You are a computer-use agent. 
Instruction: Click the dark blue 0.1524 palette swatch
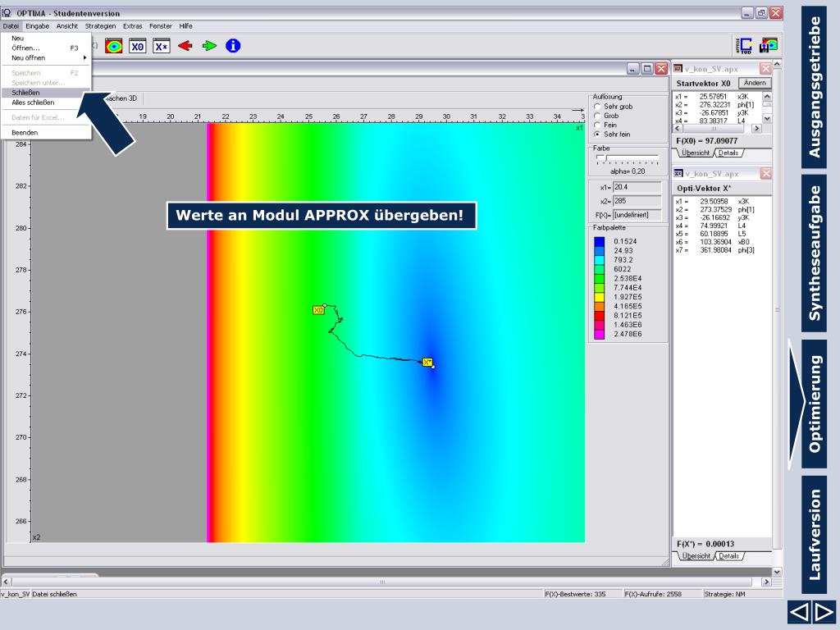[x=600, y=242]
